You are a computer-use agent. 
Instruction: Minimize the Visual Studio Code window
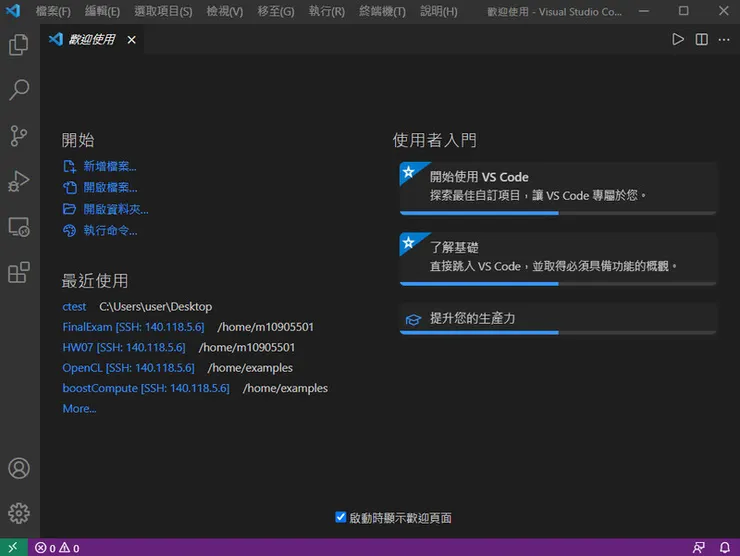point(644,11)
